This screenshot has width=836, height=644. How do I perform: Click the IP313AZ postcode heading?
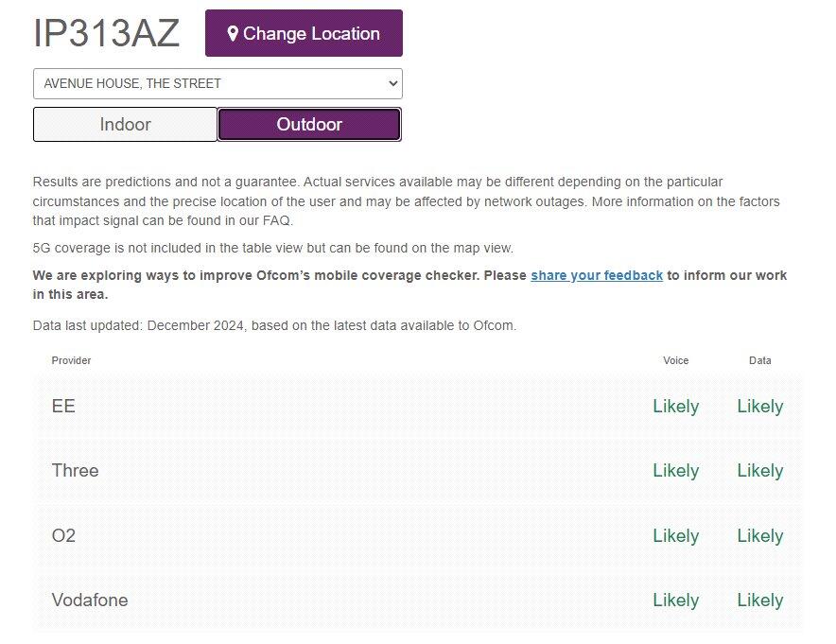tap(106, 34)
